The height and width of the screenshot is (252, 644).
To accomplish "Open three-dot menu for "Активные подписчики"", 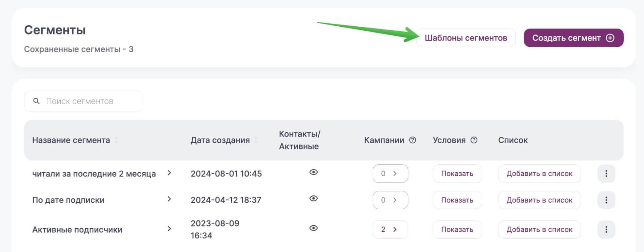I will click(x=606, y=230).
